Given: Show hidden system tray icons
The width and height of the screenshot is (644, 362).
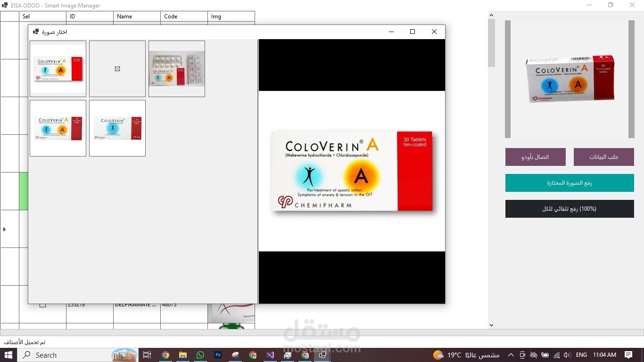Looking at the screenshot, I should click(510, 355).
